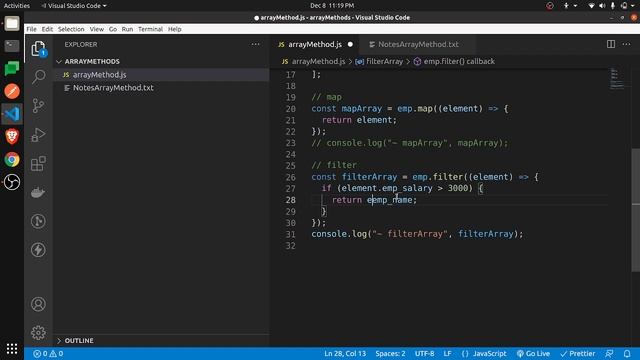
Task: Open the Git graph activity icon
Action: pyautogui.click(x=38, y=221)
